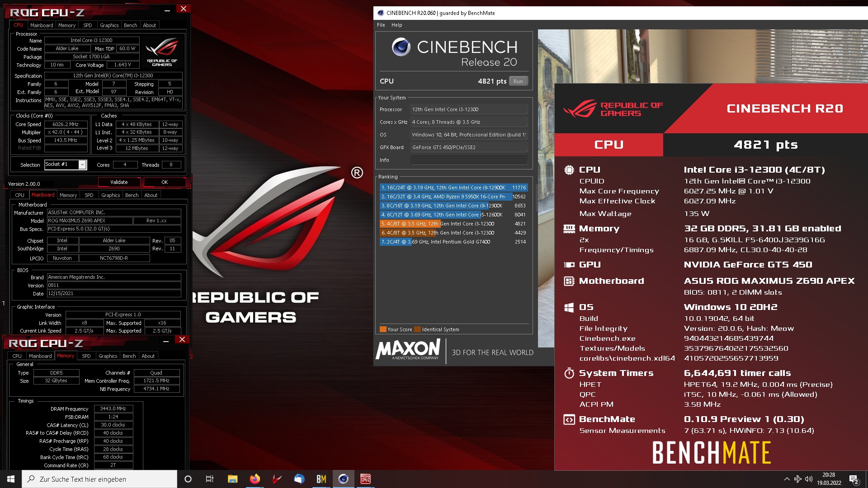
Task: Switch to Mainboard tab in CPU-Z memory timings window
Action: pos(40,356)
